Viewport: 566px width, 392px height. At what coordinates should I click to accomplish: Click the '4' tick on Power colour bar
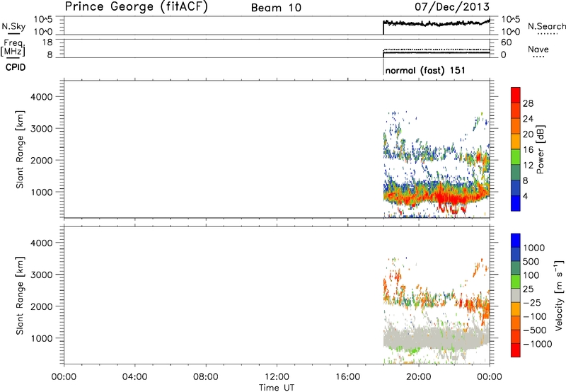click(x=526, y=196)
